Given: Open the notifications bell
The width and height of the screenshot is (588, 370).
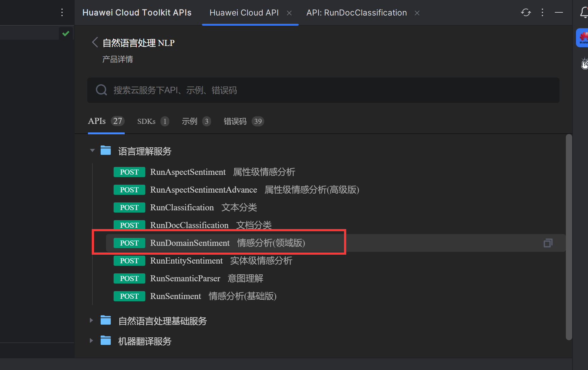Looking at the screenshot, I should click(x=584, y=12).
